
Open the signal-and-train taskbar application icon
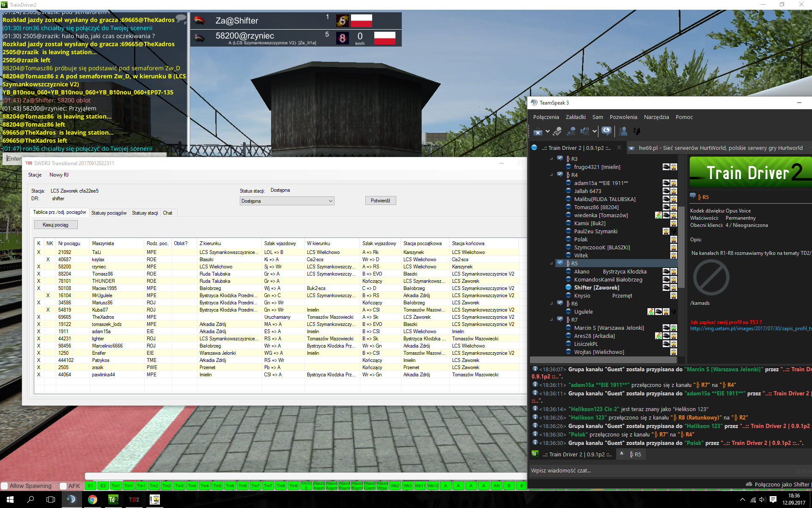(155, 499)
